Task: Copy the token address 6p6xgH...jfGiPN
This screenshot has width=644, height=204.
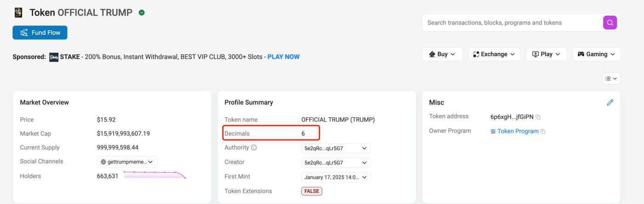Action: pyautogui.click(x=538, y=117)
